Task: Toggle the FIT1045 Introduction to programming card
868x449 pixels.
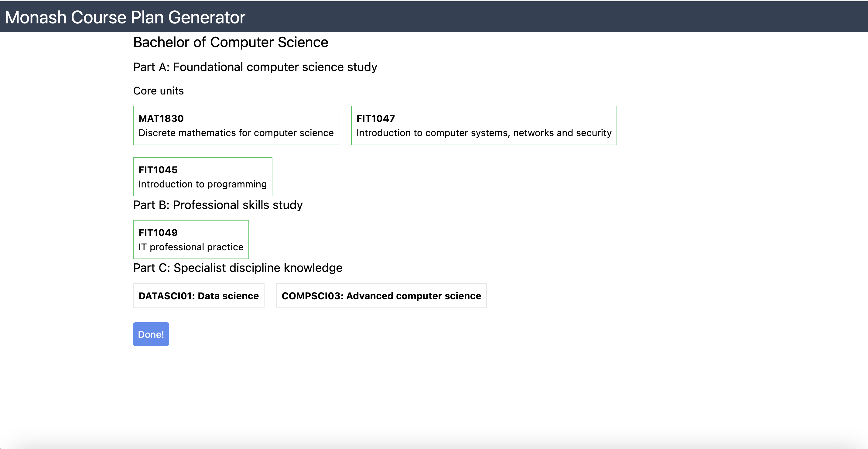Action: 203,177
